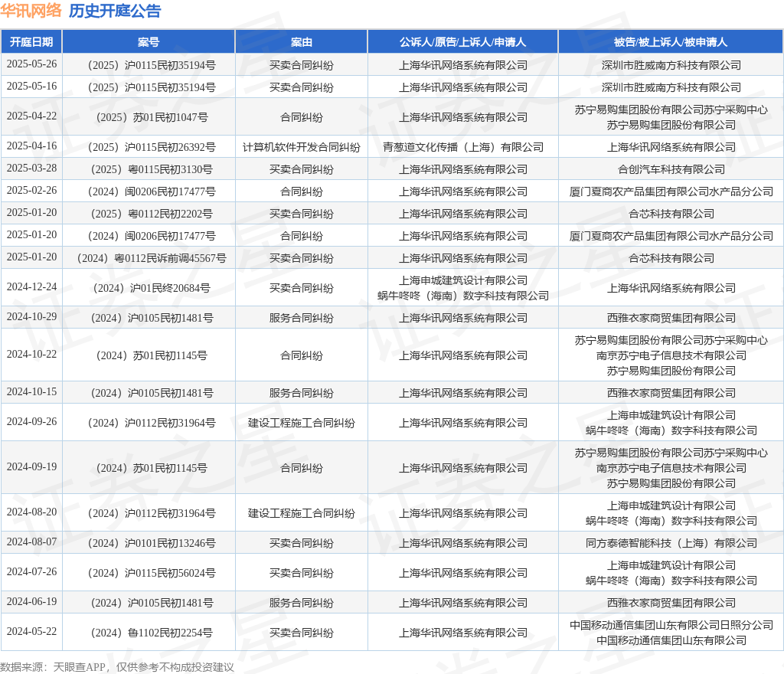This screenshot has height=674, width=784.
Task: Select the 开庭日期 column header
Action: point(31,42)
